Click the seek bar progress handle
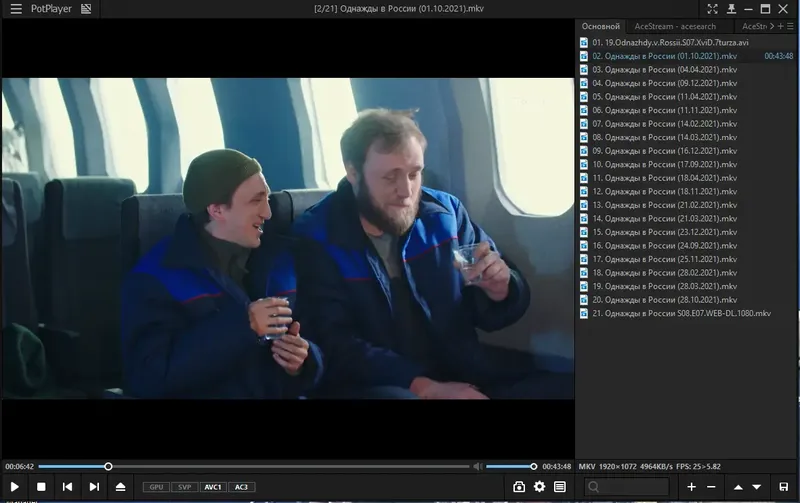The image size is (800, 503). 108,466
